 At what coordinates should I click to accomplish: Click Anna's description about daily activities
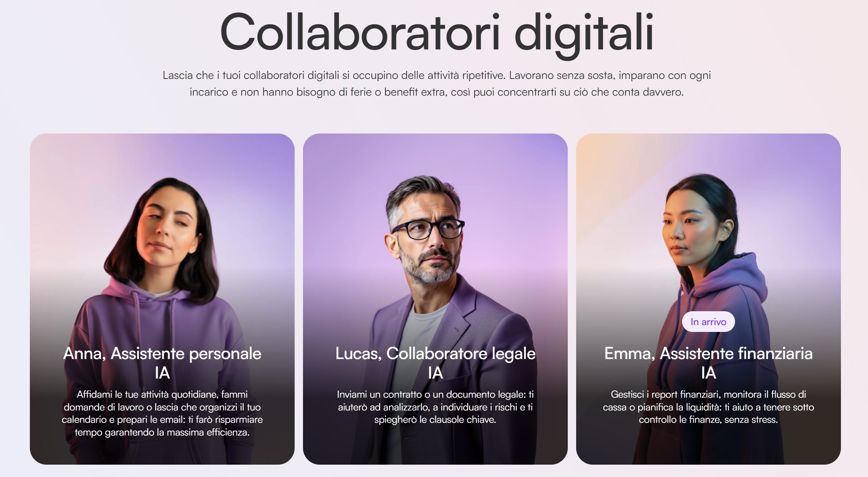pyautogui.click(x=162, y=413)
